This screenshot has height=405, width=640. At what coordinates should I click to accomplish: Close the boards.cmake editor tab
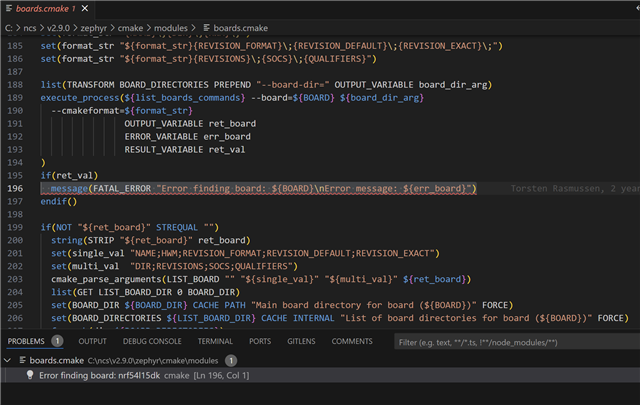[85, 8]
